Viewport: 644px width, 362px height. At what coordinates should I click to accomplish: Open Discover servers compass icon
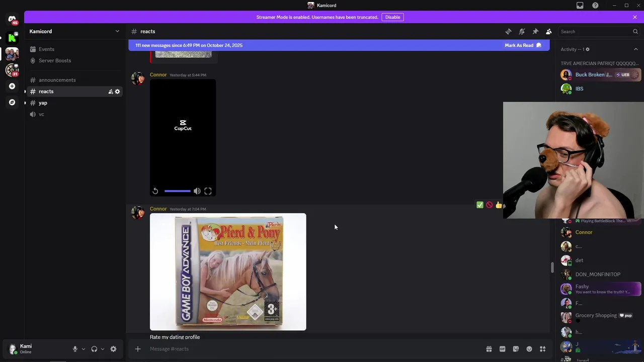click(x=12, y=102)
